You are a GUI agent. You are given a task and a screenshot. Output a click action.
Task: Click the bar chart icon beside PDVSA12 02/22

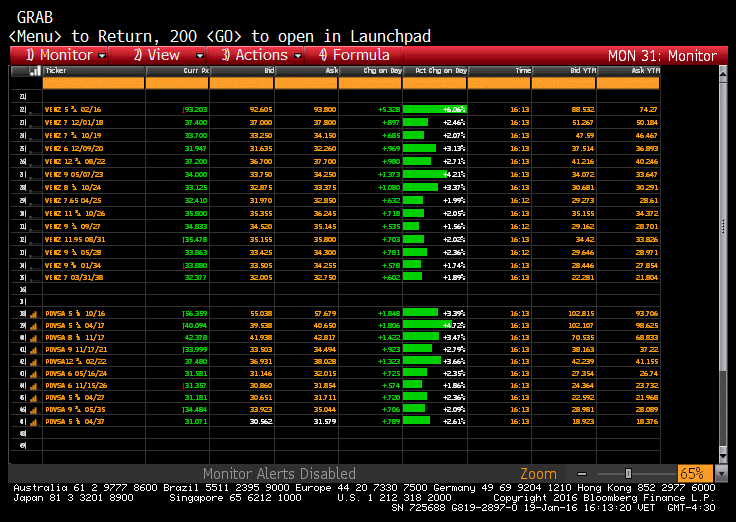[x=33, y=362]
